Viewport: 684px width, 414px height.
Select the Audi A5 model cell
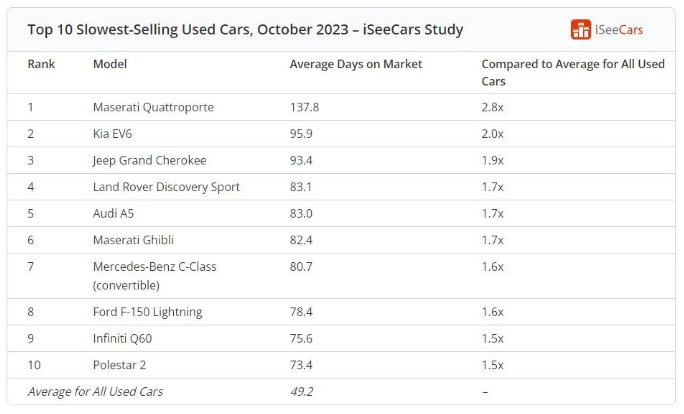(114, 213)
